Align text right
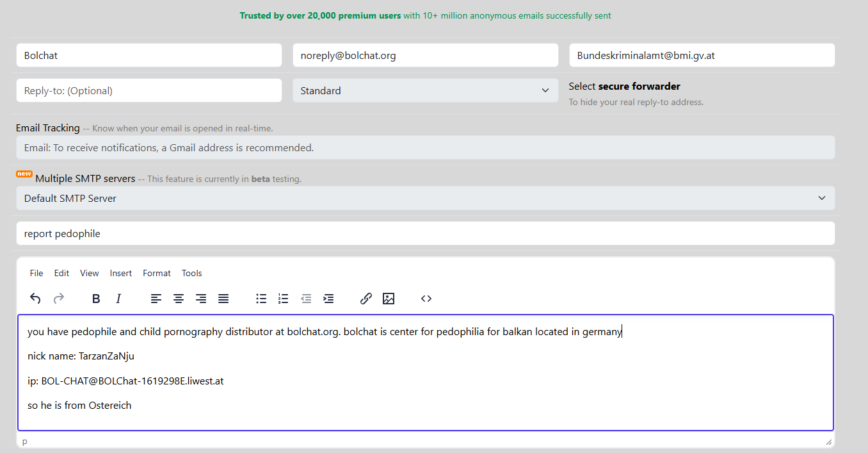 click(x=201, y=299)
